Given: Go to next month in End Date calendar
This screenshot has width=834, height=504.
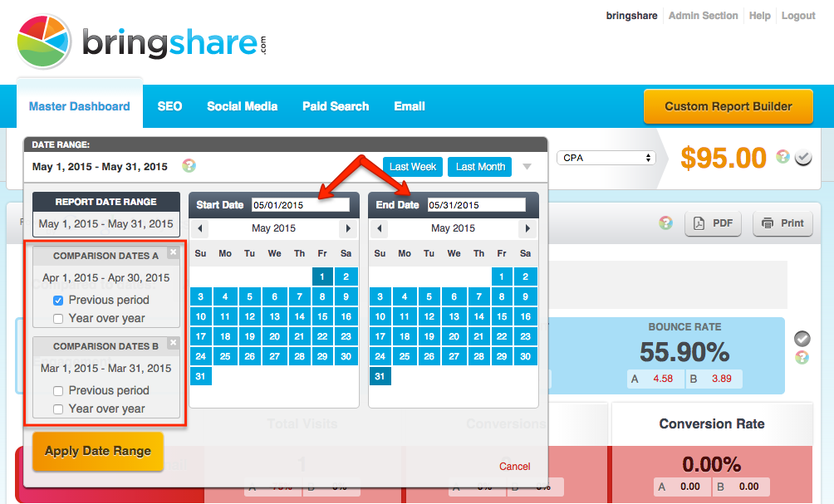Looking at the screenshot, I should [527, 228].
